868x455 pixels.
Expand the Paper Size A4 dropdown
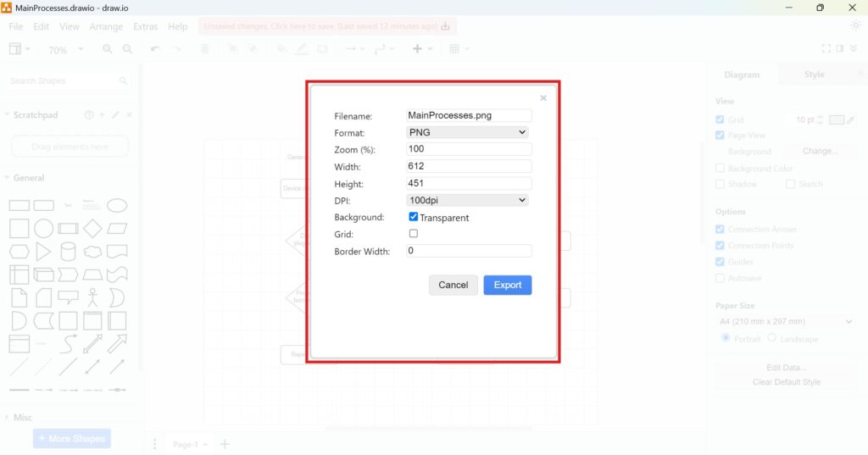pos(785,322)
